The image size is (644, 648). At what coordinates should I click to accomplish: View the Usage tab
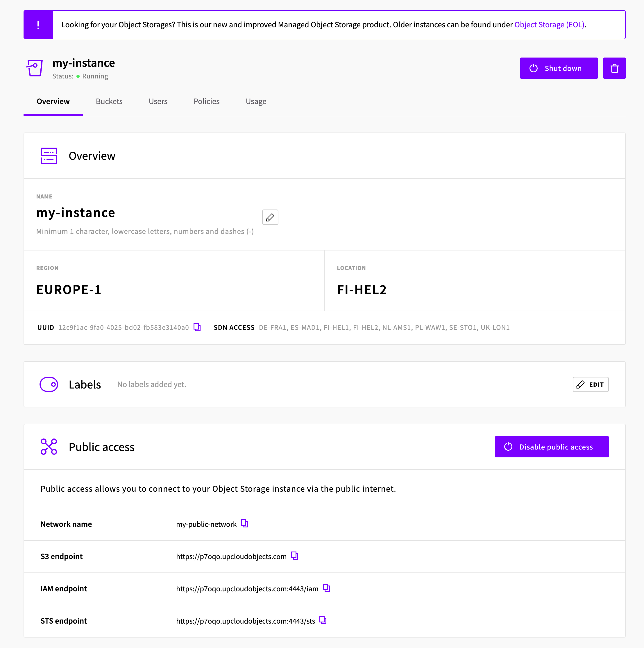(256, 101)
